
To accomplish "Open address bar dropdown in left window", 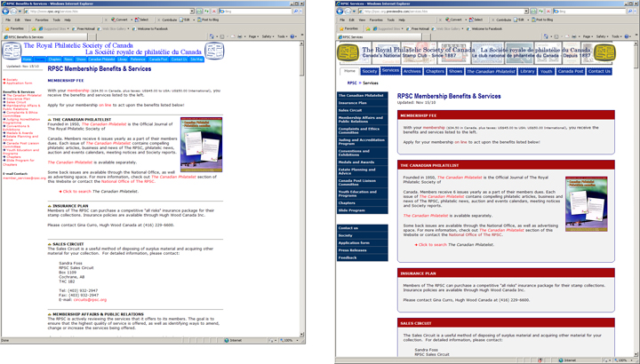I will 192,12.
